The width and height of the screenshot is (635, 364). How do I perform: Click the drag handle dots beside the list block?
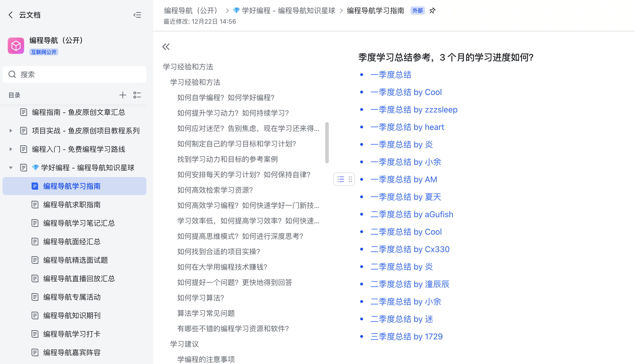(x=350, y=179)
